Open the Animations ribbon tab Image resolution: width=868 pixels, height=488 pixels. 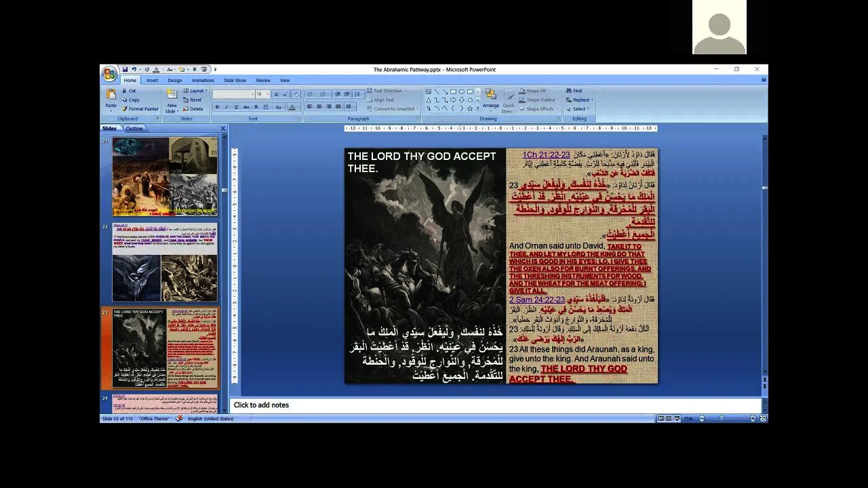[203, 80]
